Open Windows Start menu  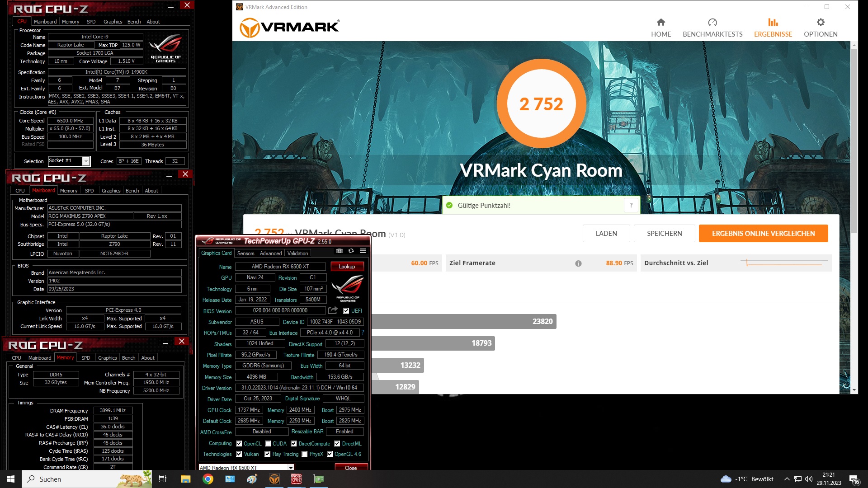pyautogui.click(x=11, y=479)
